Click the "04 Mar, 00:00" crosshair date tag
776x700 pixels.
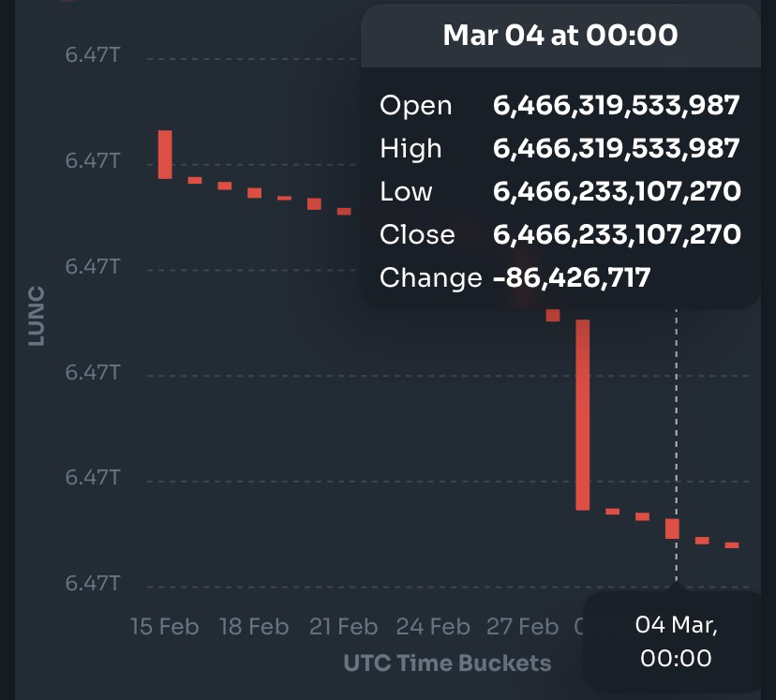click(x=676, y=641)
